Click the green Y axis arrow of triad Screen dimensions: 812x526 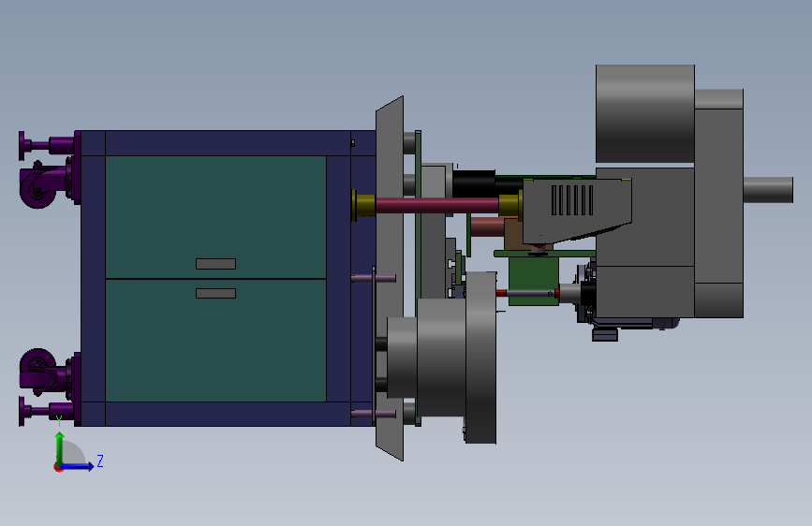pyautogui.click(x=60, y=447)
